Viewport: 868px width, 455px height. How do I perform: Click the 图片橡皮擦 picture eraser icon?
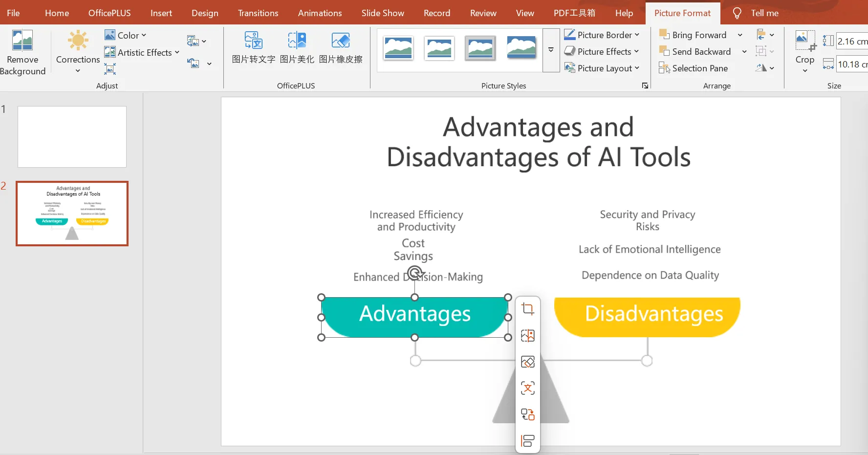click(x=341, y=41)
